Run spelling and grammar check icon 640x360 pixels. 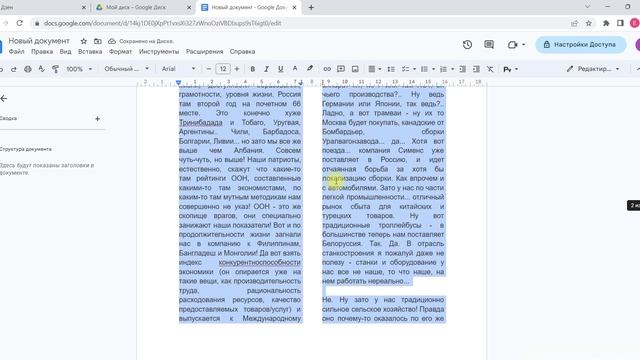tap(42, 69)
